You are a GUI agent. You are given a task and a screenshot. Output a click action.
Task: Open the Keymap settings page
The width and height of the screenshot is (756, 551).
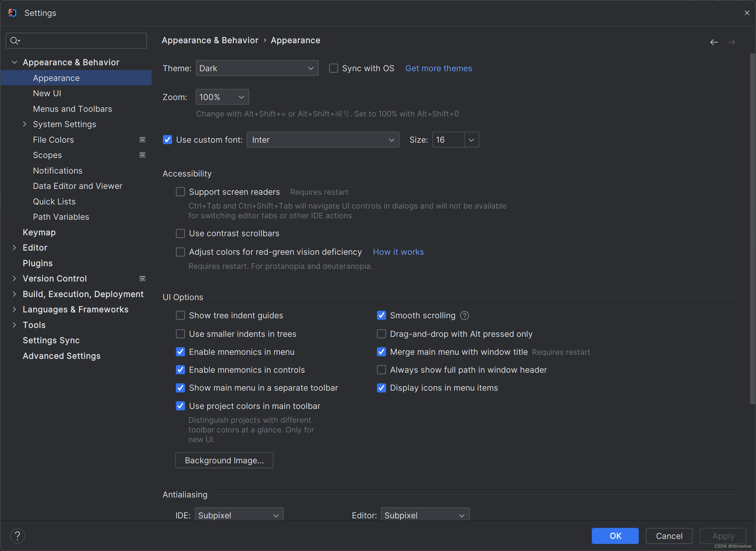39,232
